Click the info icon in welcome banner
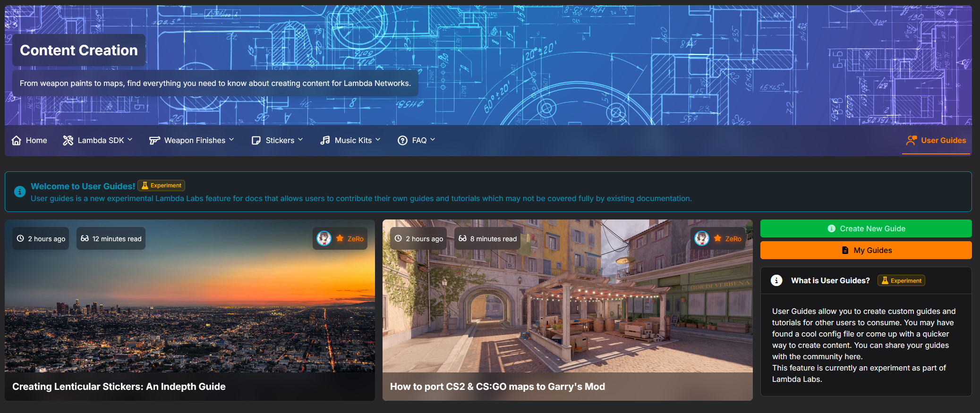Image resolution: width=980 pixels, height=413 pixels. tap(20, 192)
